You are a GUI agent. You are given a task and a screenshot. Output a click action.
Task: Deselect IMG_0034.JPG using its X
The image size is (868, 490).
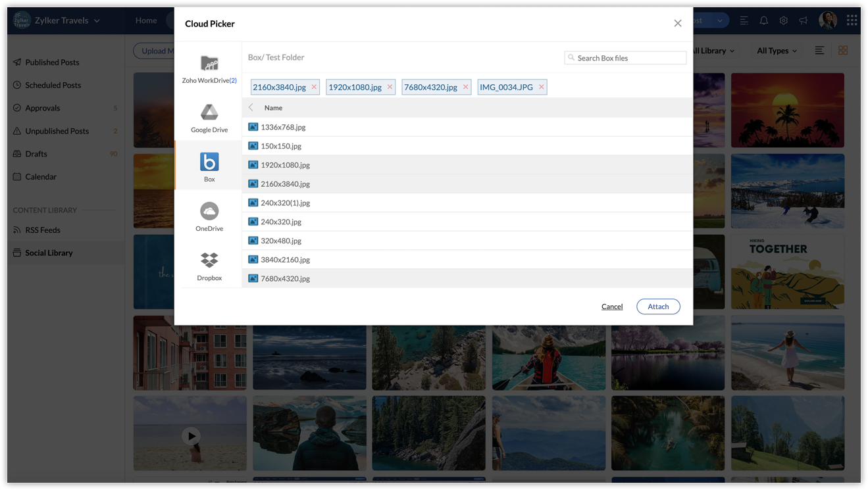click(541, 87)
